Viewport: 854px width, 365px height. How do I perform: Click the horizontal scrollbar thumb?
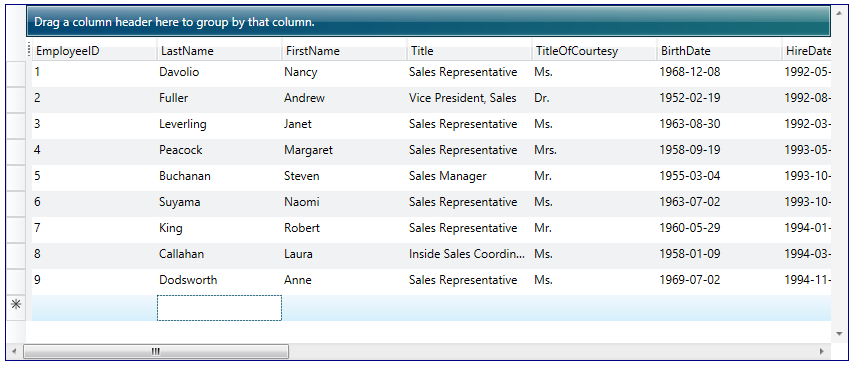(156, 351)
